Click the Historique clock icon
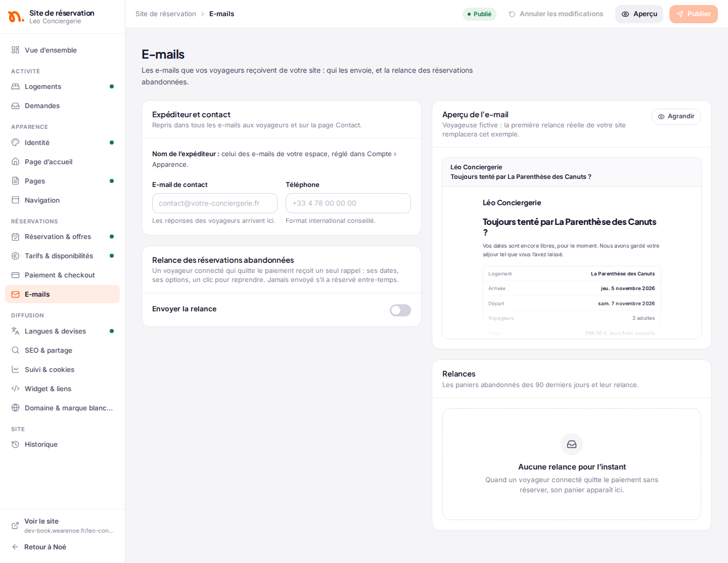 [x=15, y=444]
